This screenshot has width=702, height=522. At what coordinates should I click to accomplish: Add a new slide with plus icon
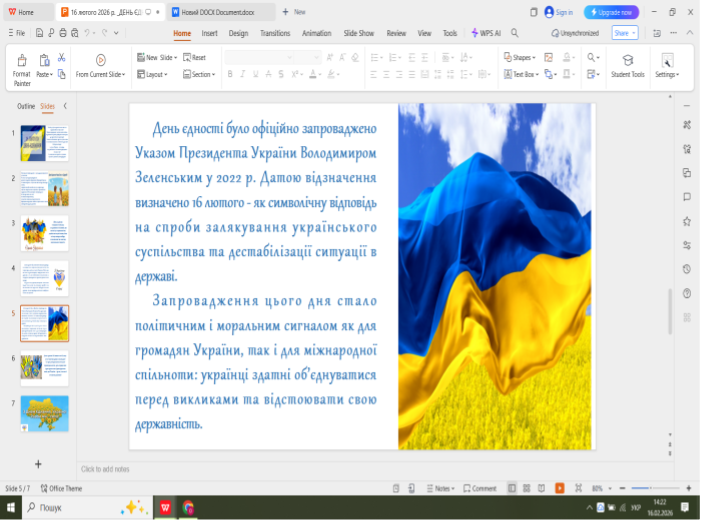pyautogui.click(x=38, y=464)
